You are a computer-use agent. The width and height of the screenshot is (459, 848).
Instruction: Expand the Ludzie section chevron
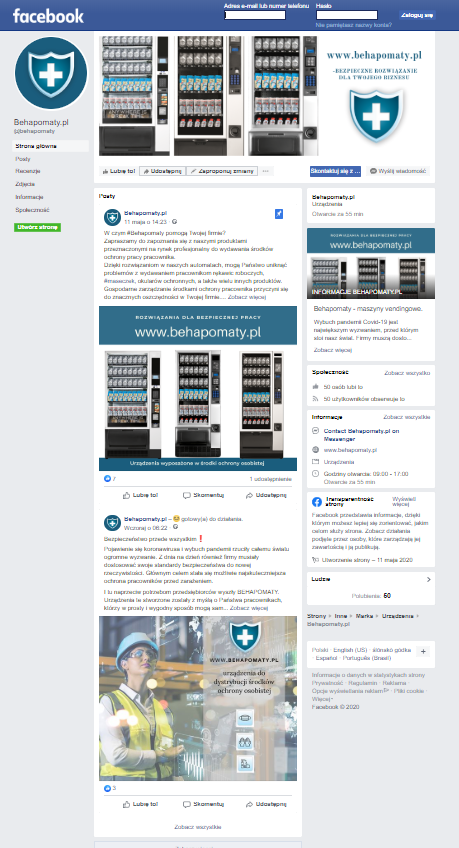tap(429, 579)
